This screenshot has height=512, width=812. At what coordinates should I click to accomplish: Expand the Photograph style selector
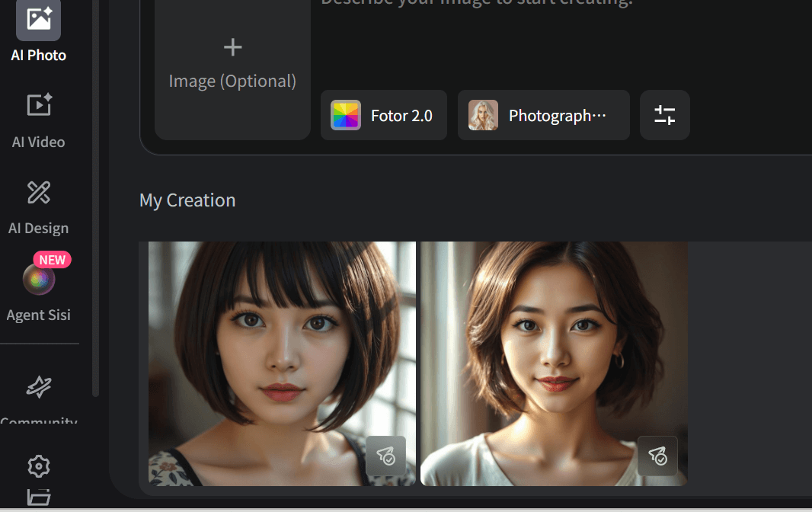(543, 115)
